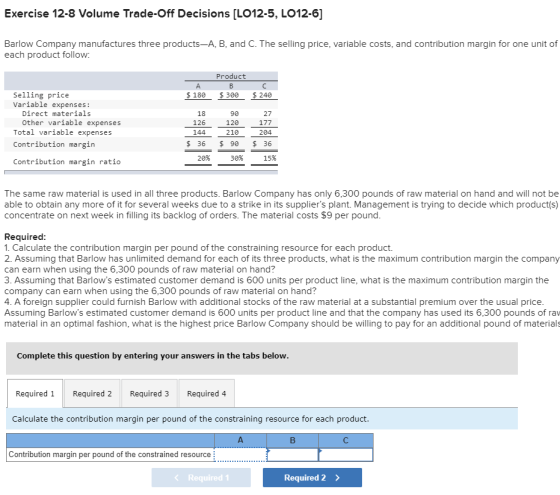This screenshot has height=495, width=560.
Task: Click the 204 total variable expenses value
Action: coord(265,132)
